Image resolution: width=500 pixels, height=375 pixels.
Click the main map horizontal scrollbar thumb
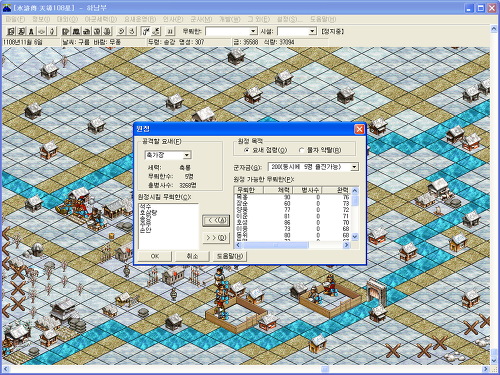point(325,369)
